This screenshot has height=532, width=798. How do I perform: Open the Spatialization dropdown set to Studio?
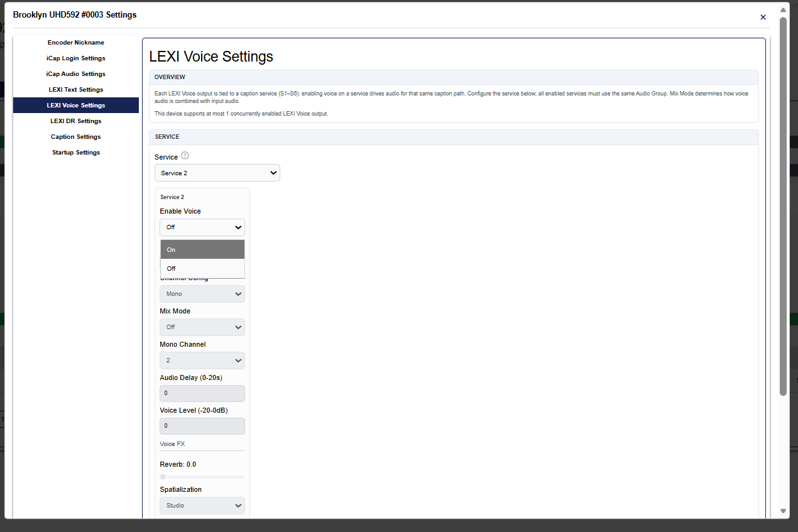tap(202, 506)
